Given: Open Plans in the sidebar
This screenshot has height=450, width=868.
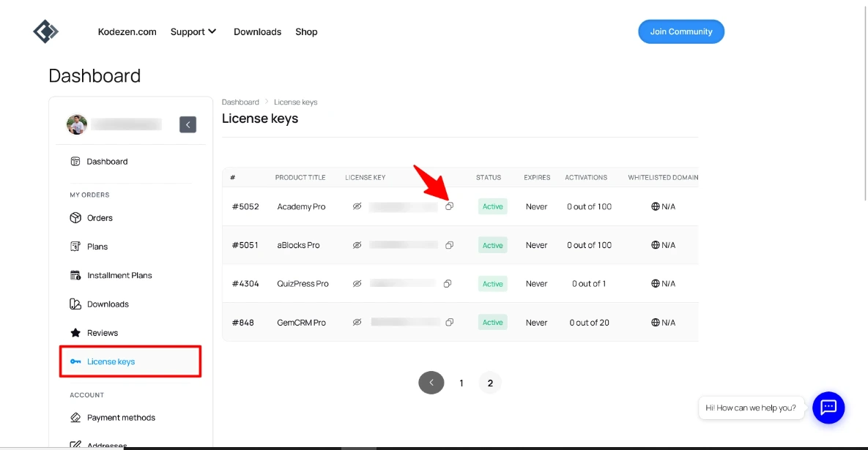Looking at the screenshot, I should coord(97,247).
